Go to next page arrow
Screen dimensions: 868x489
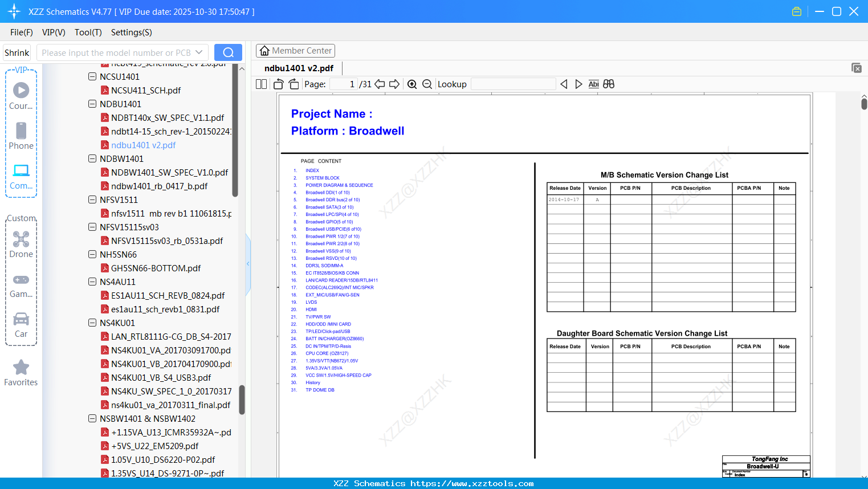[x=394, y=84]
